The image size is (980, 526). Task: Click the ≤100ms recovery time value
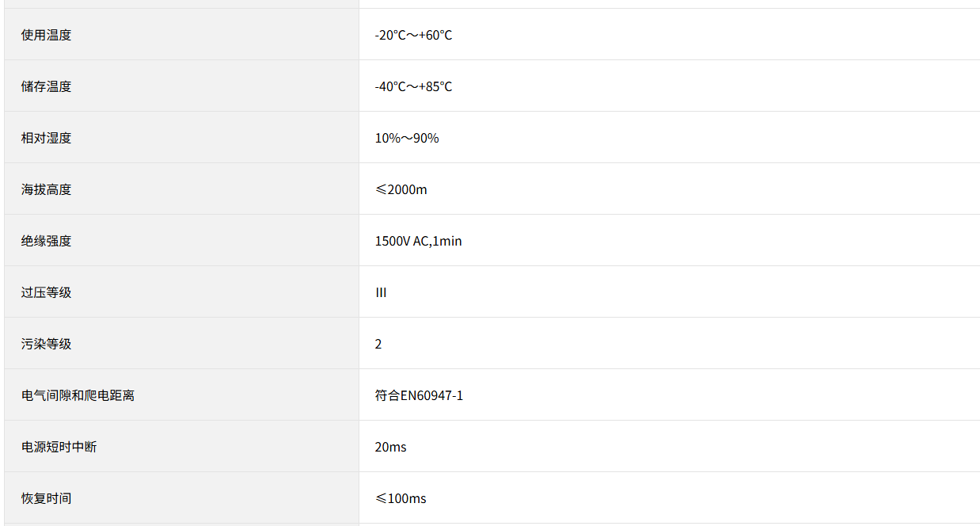(x=401, y=498)
